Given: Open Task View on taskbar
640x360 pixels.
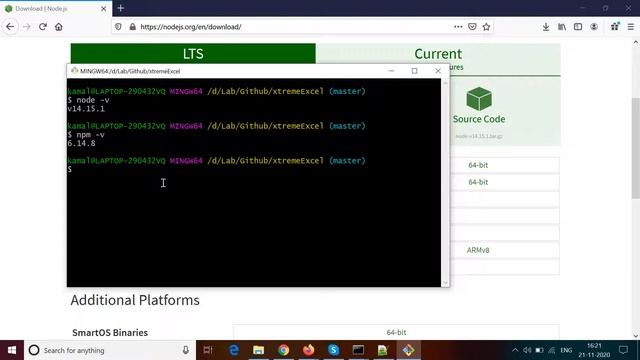Looking at the screenshot, I should tap(208, 350).
